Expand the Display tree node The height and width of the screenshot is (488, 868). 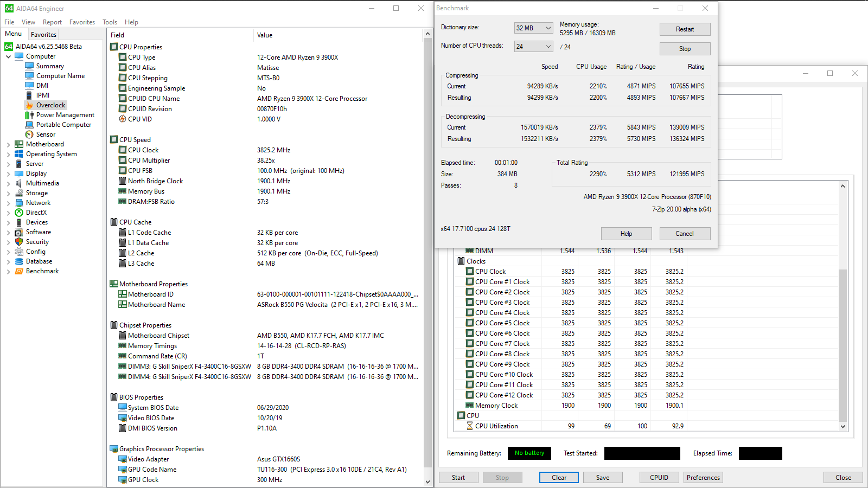click(x=9, y=174)
